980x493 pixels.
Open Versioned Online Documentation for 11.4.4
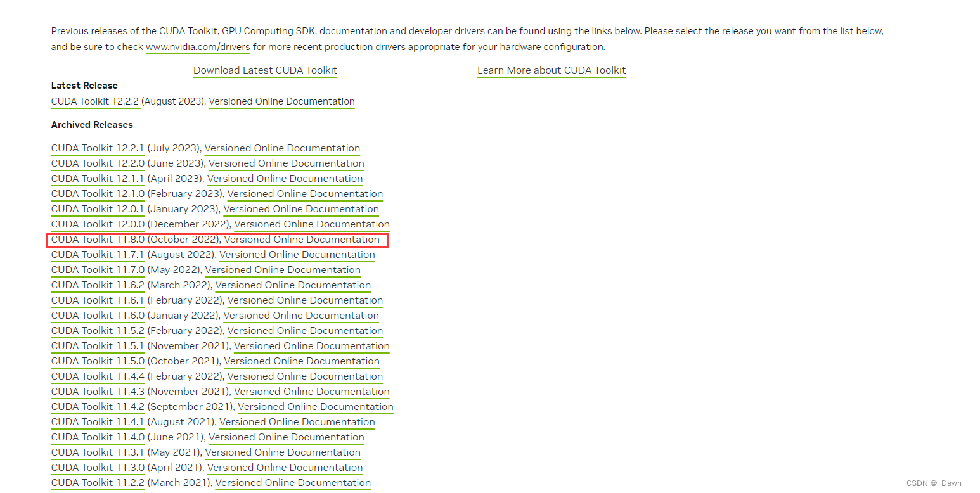(305, 376)
